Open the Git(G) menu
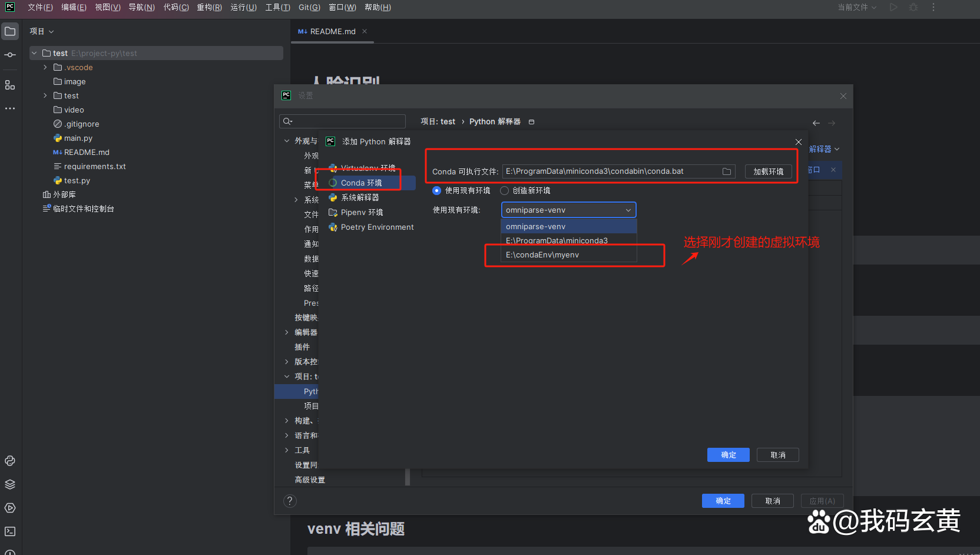Viewport: 980px width, 555px height. [x=309, y=7]
